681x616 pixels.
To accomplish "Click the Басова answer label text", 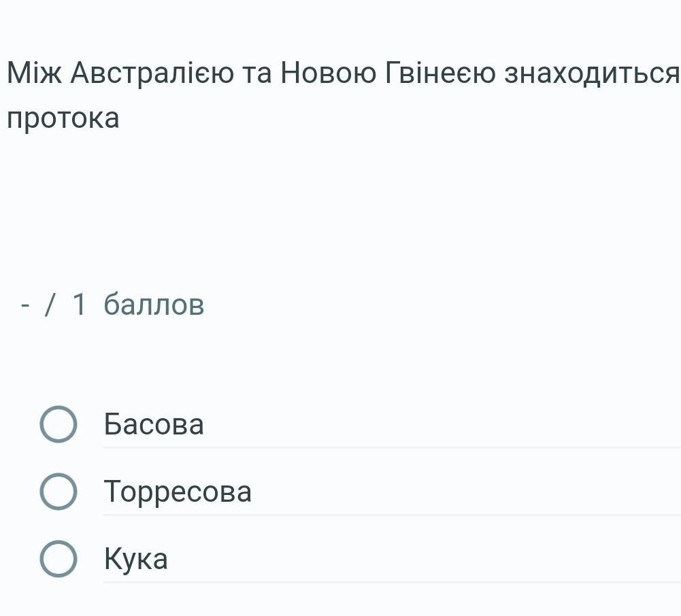I will [x=154, y=424].
